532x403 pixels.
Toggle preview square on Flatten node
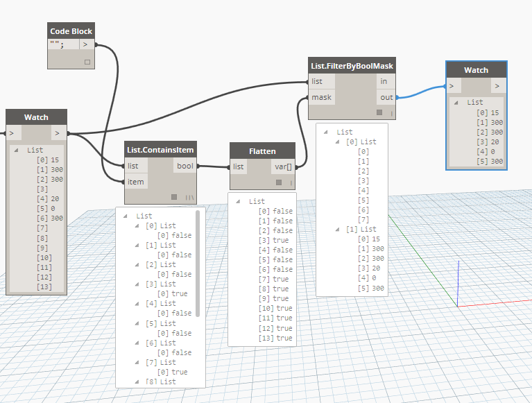[279, 182]
